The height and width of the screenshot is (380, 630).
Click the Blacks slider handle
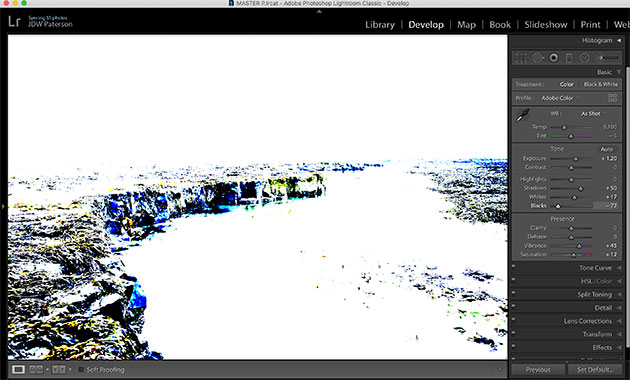558,206
